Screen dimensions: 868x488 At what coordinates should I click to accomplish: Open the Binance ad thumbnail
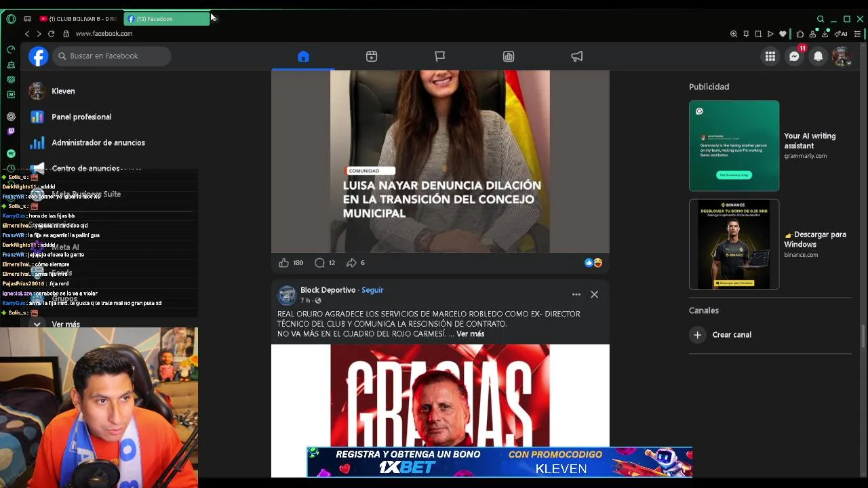tap(734, 244)
